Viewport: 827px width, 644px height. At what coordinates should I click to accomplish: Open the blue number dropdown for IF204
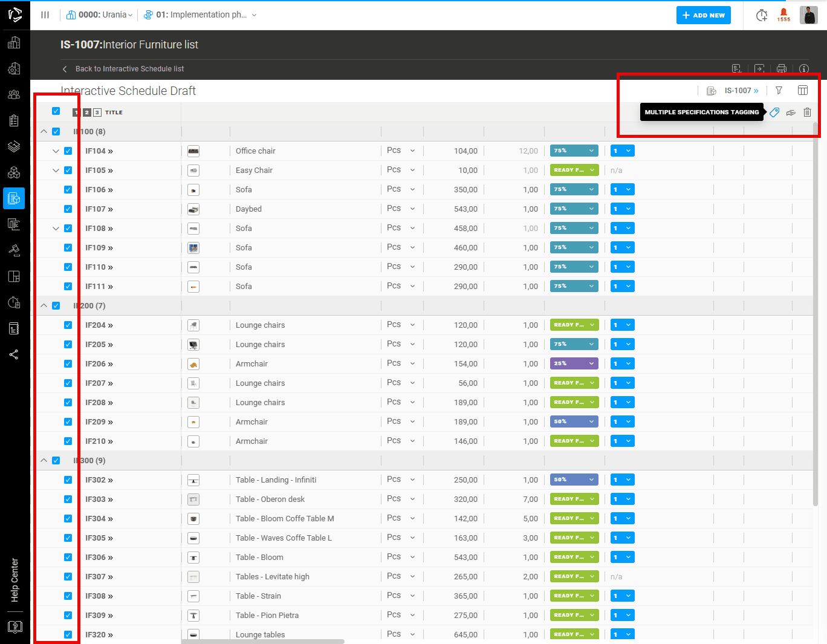coord(622,325)
